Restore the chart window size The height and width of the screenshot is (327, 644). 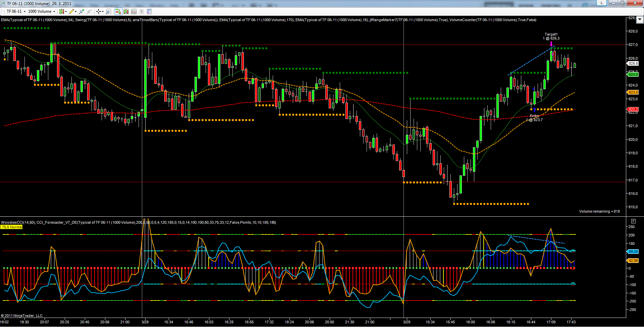coord(622,3)
